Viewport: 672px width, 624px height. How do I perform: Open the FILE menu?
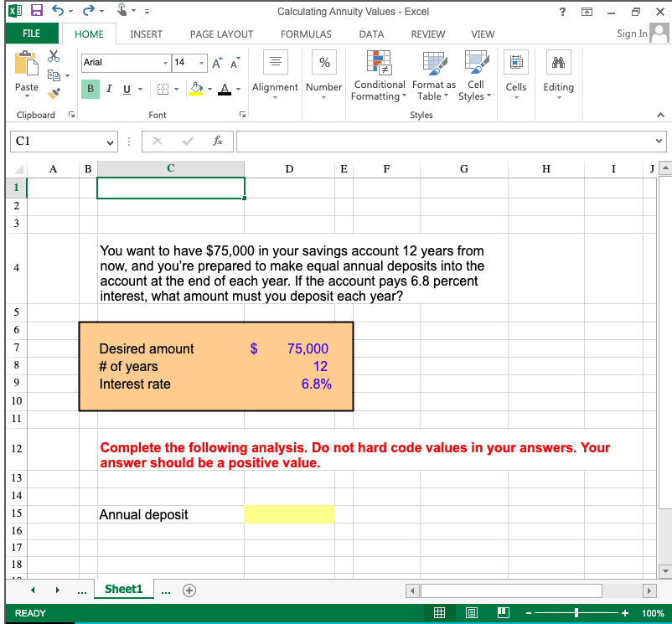(x=31, y=34)
